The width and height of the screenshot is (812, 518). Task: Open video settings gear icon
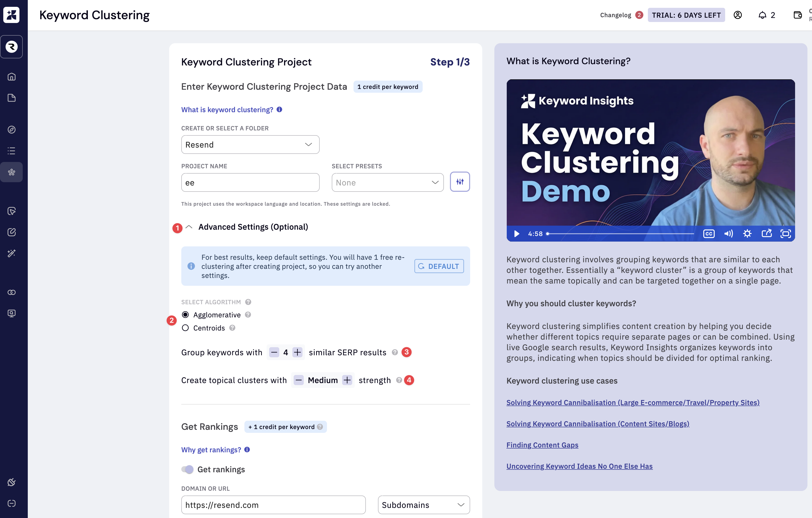click(x=747, y=234)
